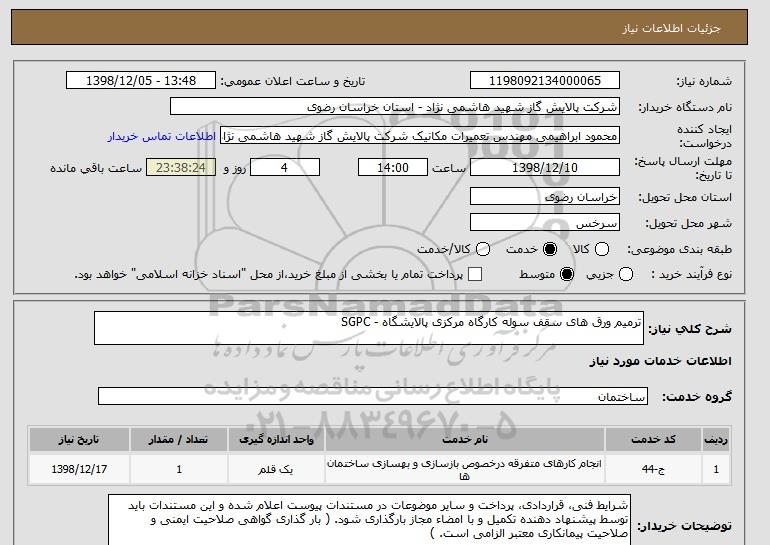Click the delivery city سرخس field

pos(545,223)
